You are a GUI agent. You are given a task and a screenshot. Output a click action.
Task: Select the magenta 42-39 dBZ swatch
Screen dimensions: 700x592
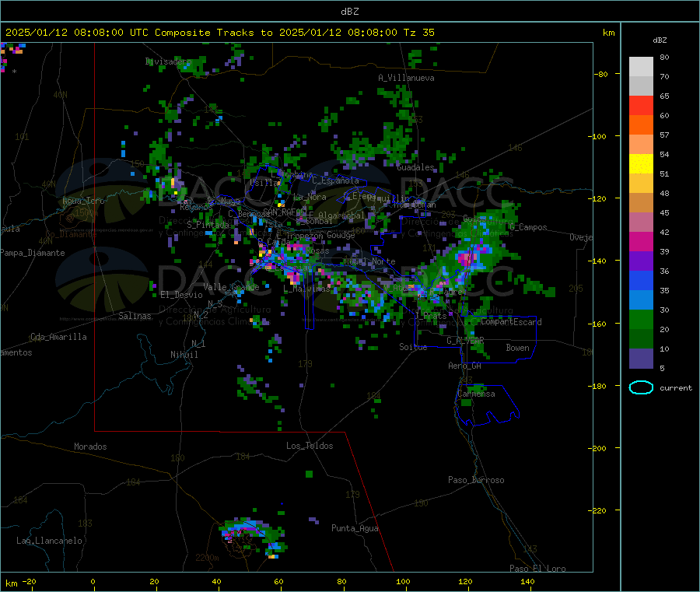(641, 241)
